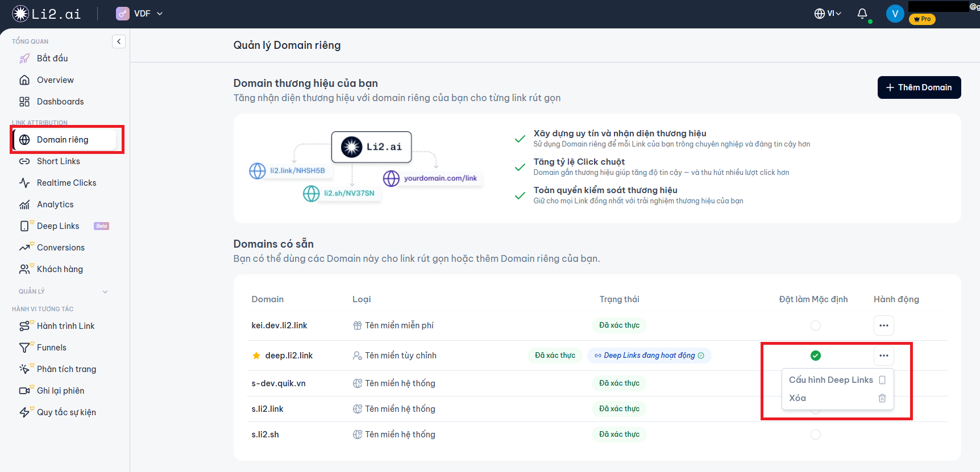Toggle default checkmark for deep.li2.link
The height and width of the screenshot is (472, 980).
[x=816, y=356]
